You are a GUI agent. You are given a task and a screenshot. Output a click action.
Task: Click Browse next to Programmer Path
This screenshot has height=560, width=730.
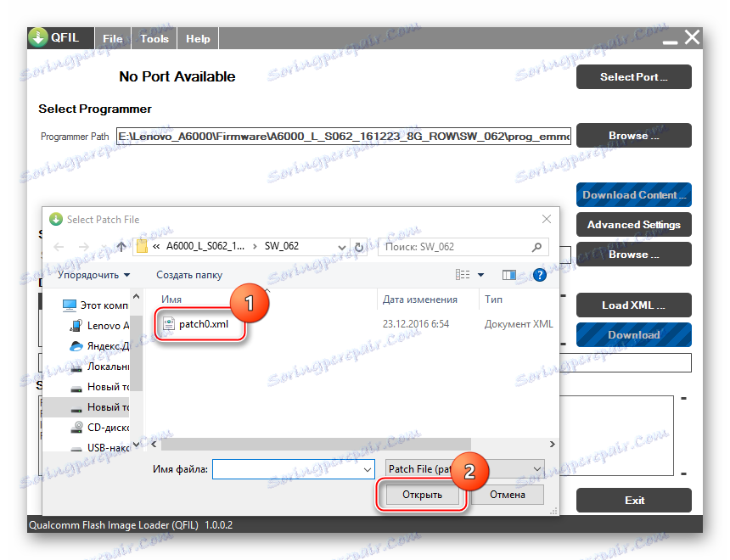pos(633,136)
